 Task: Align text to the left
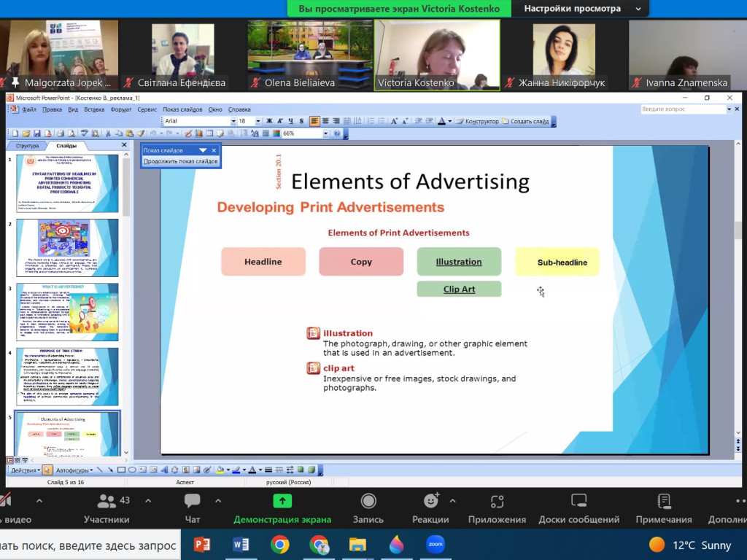point(314,122)
